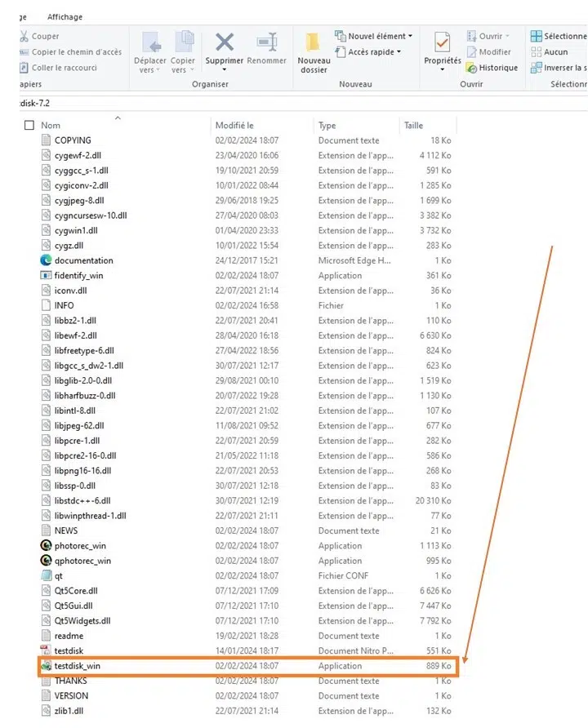This screenshot has height=728, width=588.
Task: Select the NEWS document icon
Action: [x=46, y=530]
